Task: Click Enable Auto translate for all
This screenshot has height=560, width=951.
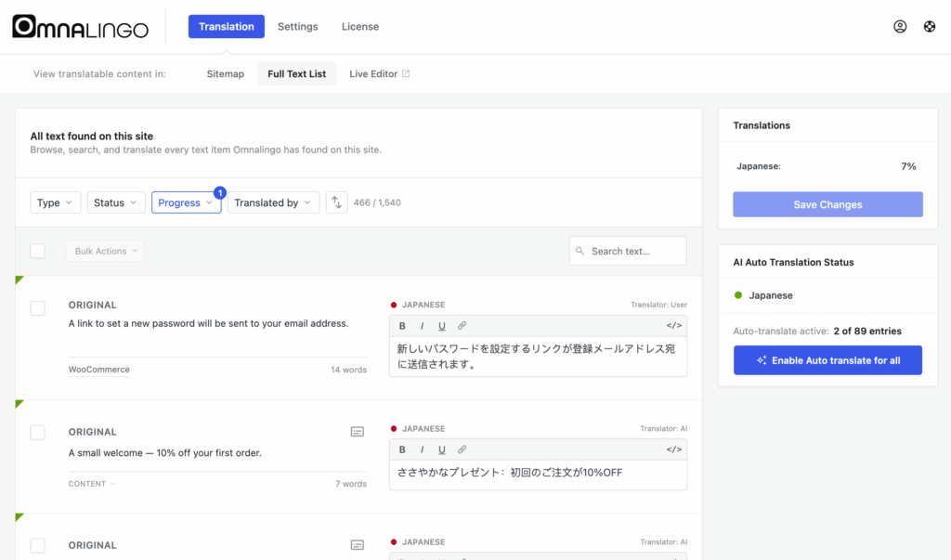Action: point(827,360)
